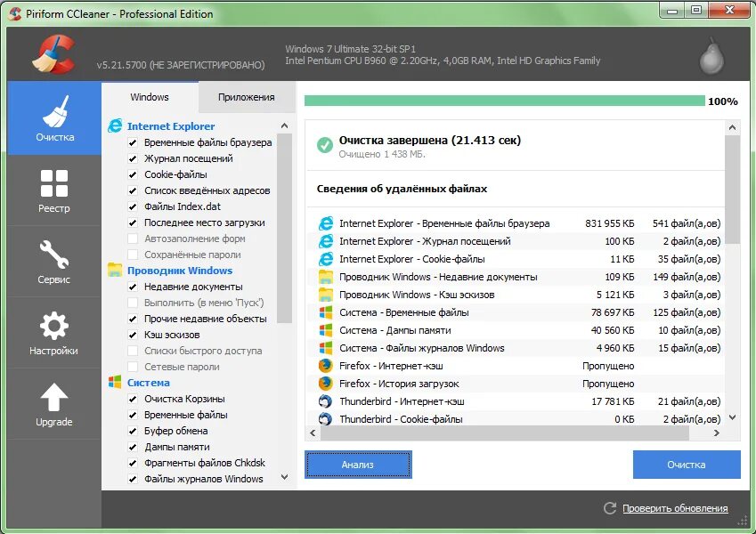Click the results horizontal scrollbar thumb

click(x=505, y=433)
